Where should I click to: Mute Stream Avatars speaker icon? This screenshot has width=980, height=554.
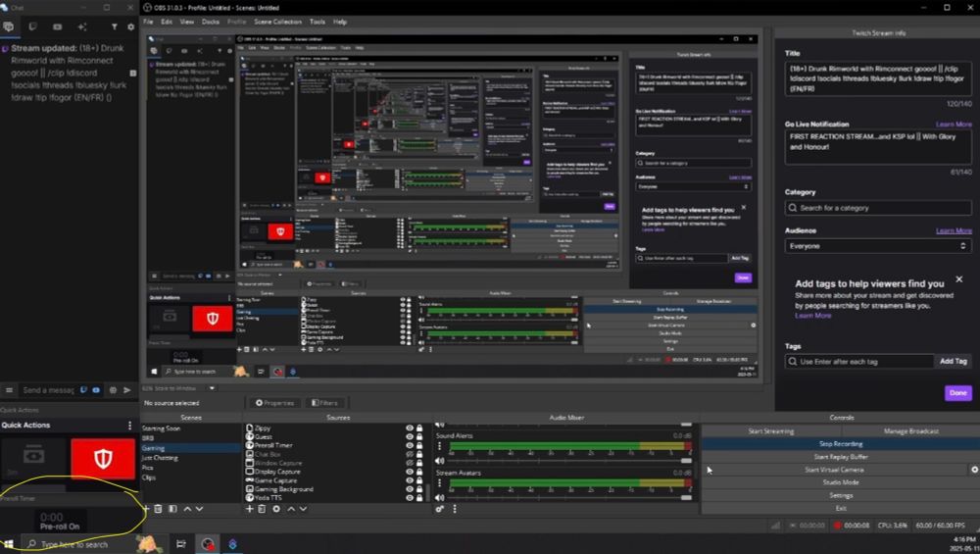click(439, 498)
